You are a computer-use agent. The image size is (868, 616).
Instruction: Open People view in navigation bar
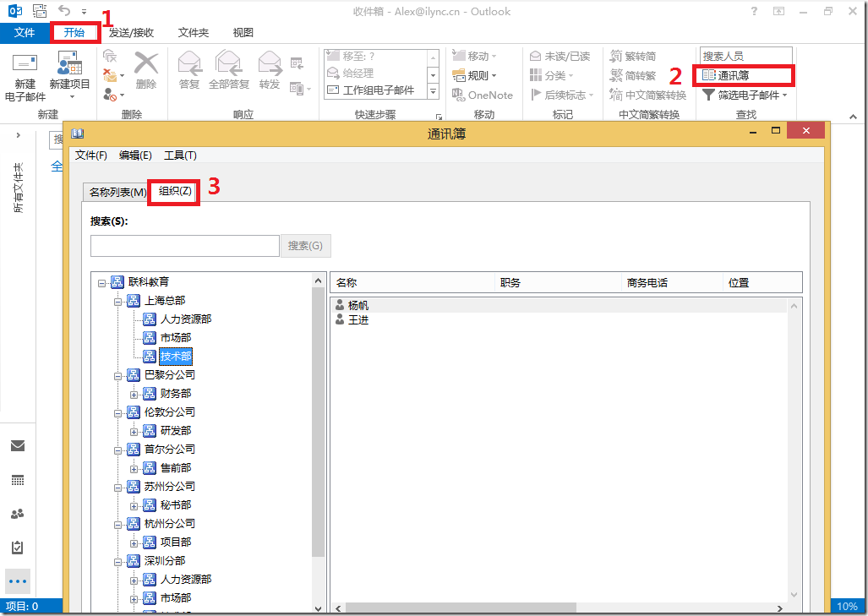[18, 514]
